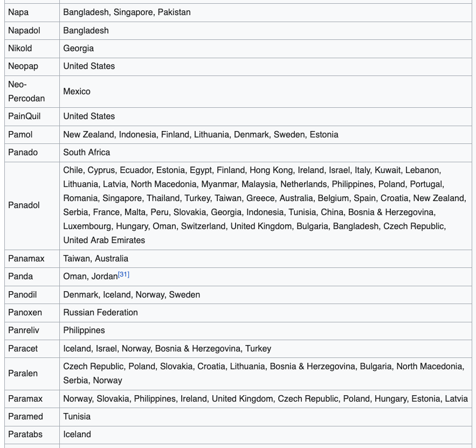Select 'Taiwan, Australia' in the Panamax row
Screen dimensions: 476x448
(95, 259)
